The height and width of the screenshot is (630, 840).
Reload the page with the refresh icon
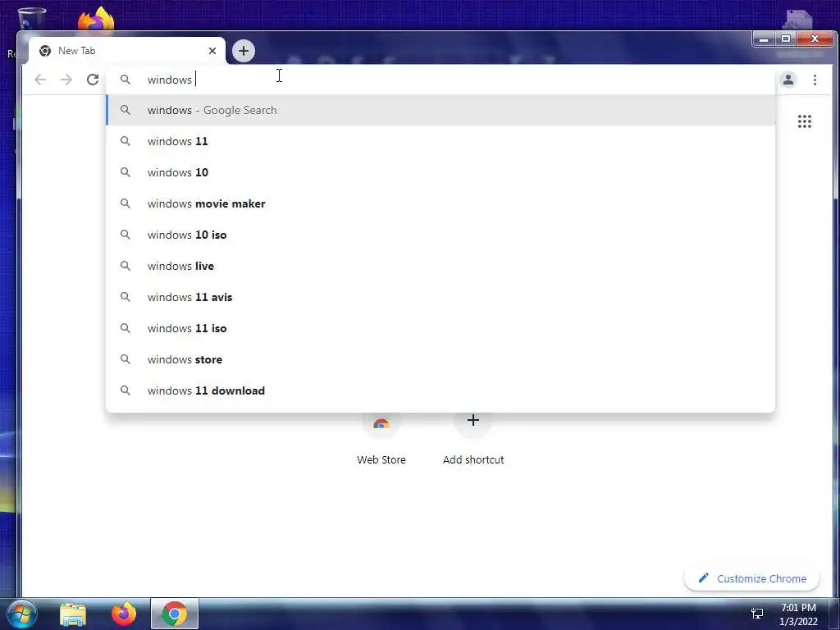[x=93, y=80]
